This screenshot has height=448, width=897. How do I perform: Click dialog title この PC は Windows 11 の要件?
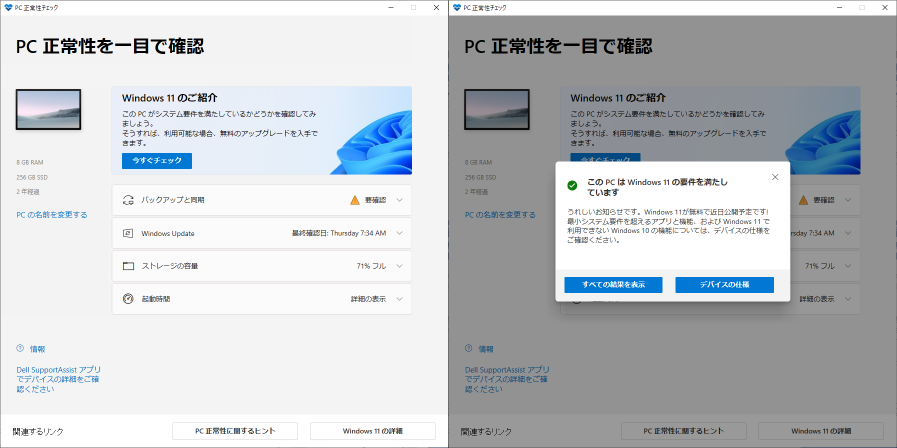(x=658, y=187)
